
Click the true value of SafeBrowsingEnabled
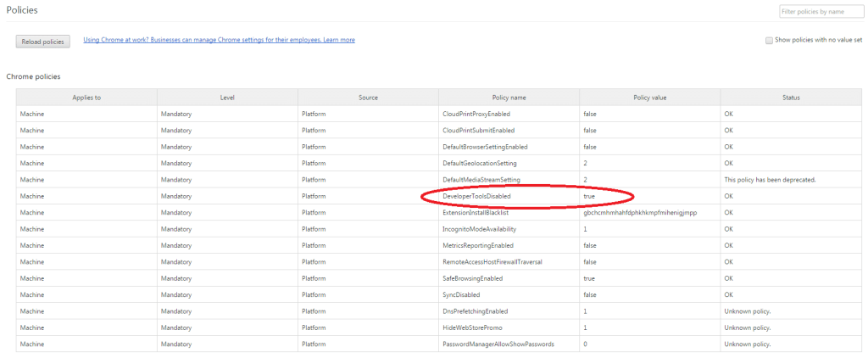click(x=589, y=278)
